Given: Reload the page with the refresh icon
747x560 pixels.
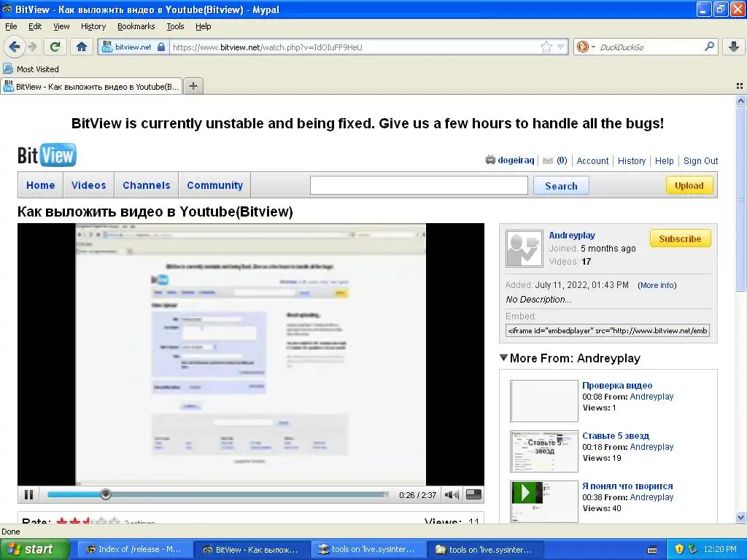Looking at the screenshot, I should [55, 47].
